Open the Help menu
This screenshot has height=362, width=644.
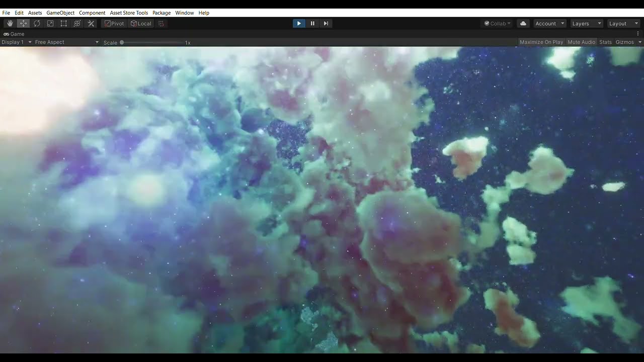(x=204, y=13)
